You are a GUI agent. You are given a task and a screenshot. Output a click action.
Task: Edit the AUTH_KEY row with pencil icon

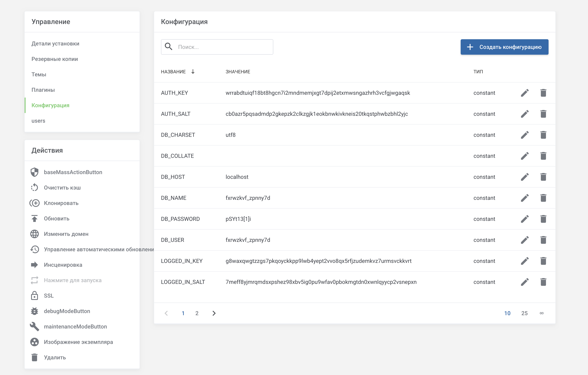tap(525, 93)
